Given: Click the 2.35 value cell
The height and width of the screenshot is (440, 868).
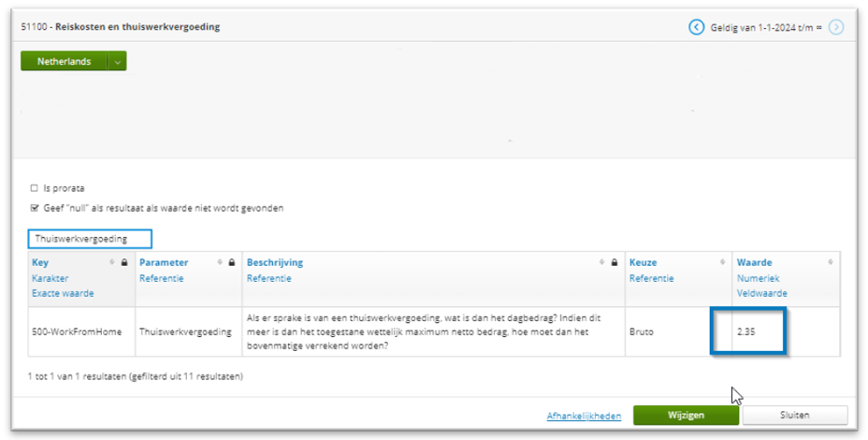Looking at the screenshot, I should point(786,332).
